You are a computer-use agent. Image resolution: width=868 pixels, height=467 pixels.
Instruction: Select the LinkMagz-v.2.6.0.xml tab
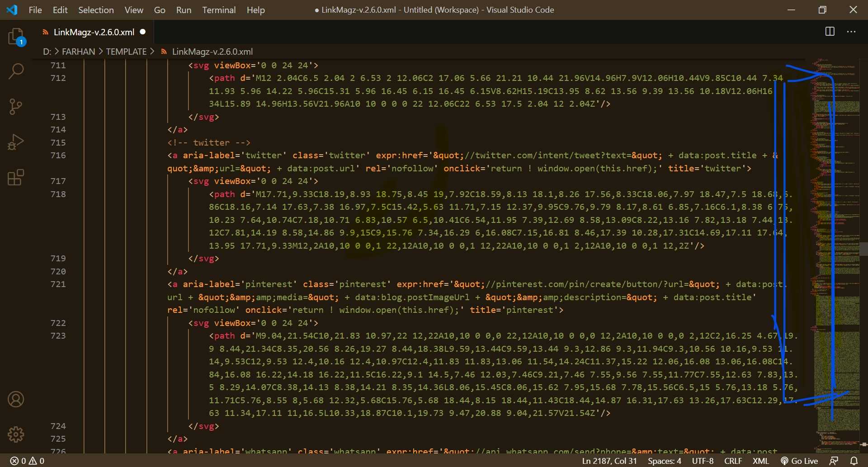tap(93, 32)
